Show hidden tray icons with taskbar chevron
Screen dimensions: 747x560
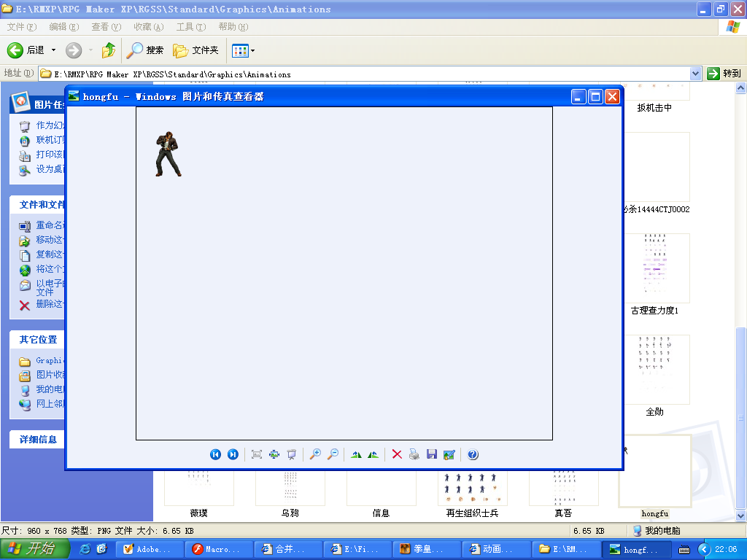pyautogui.click(x=704, y=549)
